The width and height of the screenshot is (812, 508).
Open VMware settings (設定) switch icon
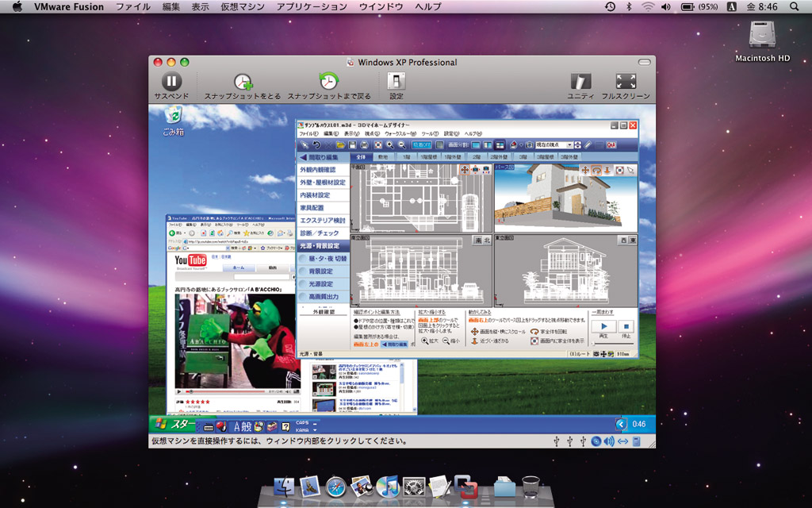click(396, 81)
